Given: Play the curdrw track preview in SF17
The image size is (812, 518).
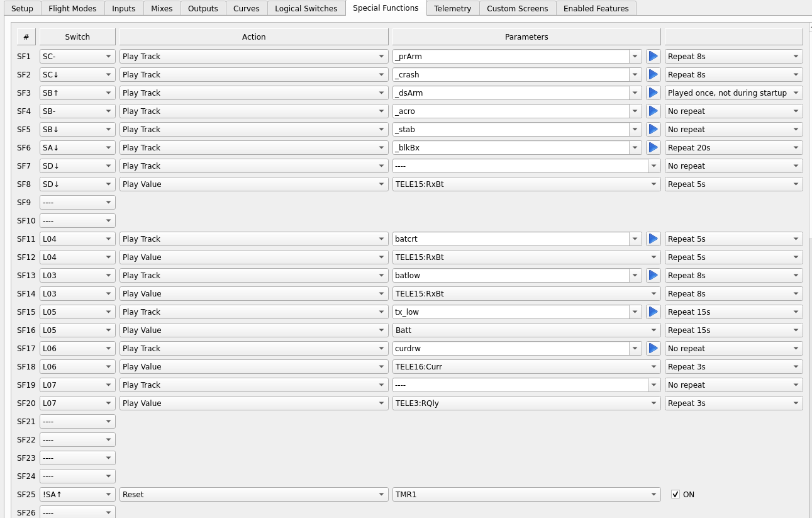Looking at the screenshot, I should 653,349.
